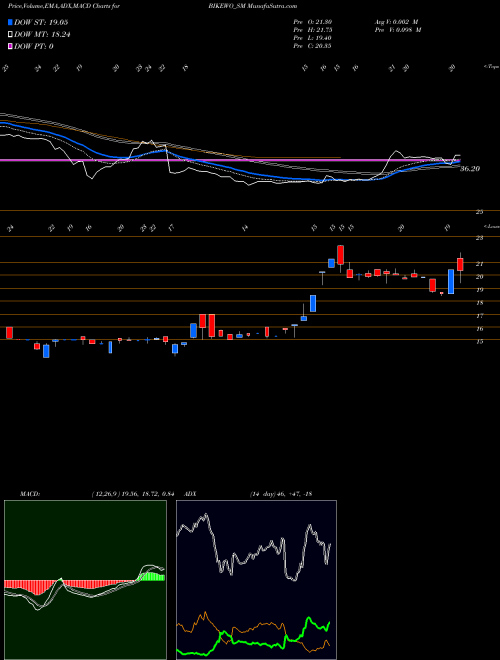Image resolution: width=500 pixels, height=660 pixels.
Task: Click the 'Pre O: 21.30' open value
Action: coord(312,22)
